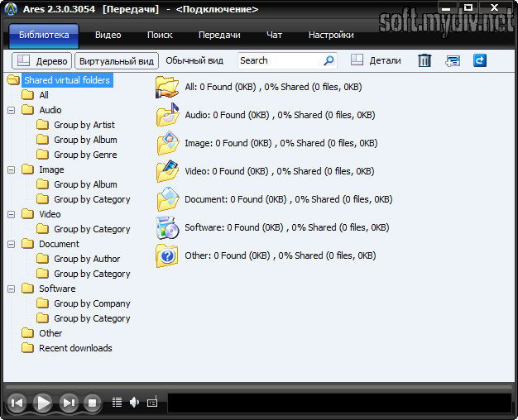
Task: Select 'Software: 0 Found (0KB)' summary row
Action: tap(287, 227)
